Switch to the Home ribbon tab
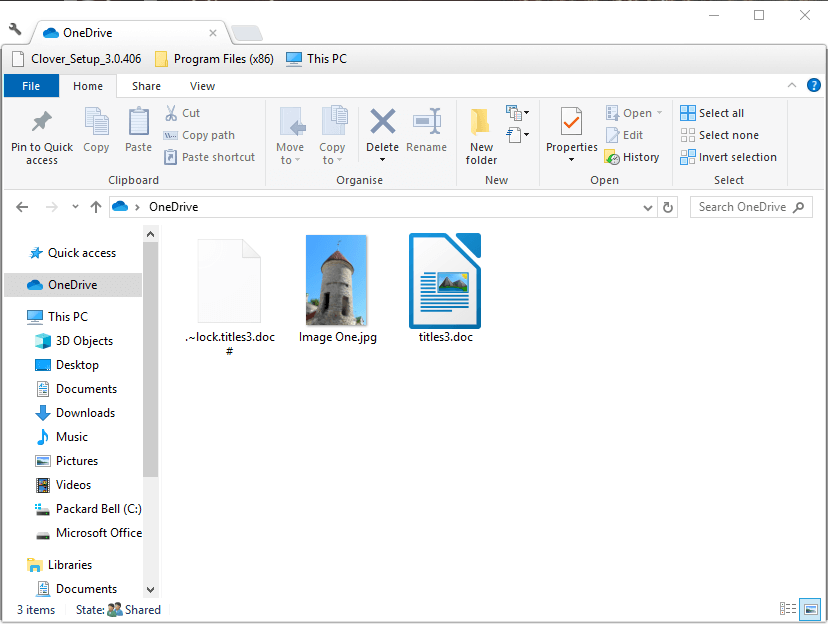828x624 pixels. point(88,86)
